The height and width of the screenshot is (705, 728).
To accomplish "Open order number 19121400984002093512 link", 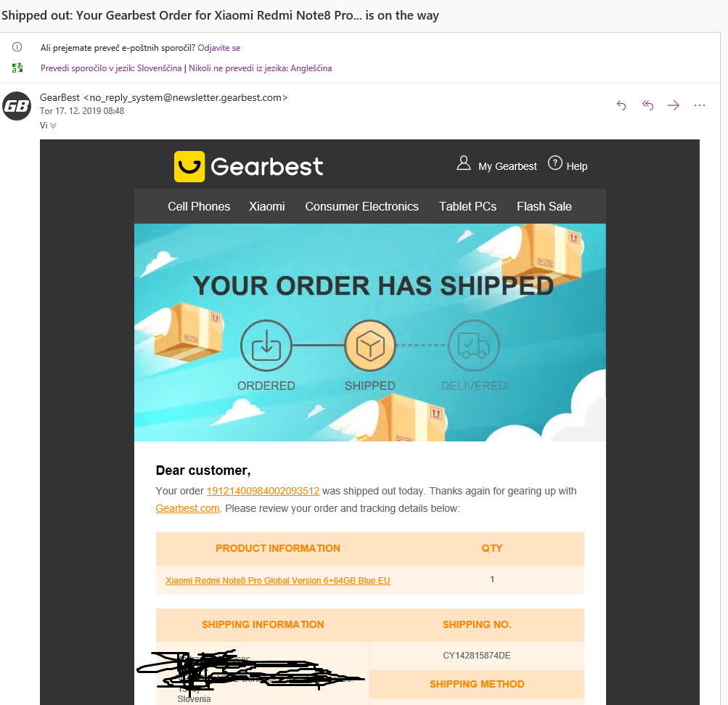I will point(263,492).
